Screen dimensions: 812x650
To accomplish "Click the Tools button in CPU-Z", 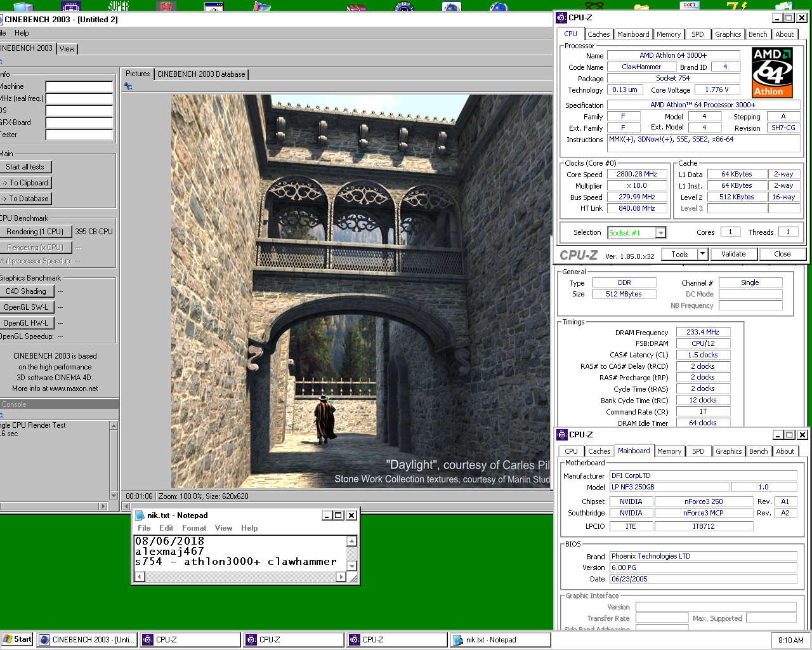I will (679, 254).
